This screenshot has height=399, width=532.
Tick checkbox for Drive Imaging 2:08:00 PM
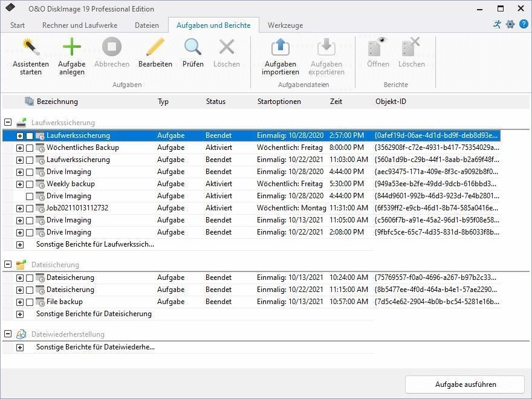coord(30,232)
